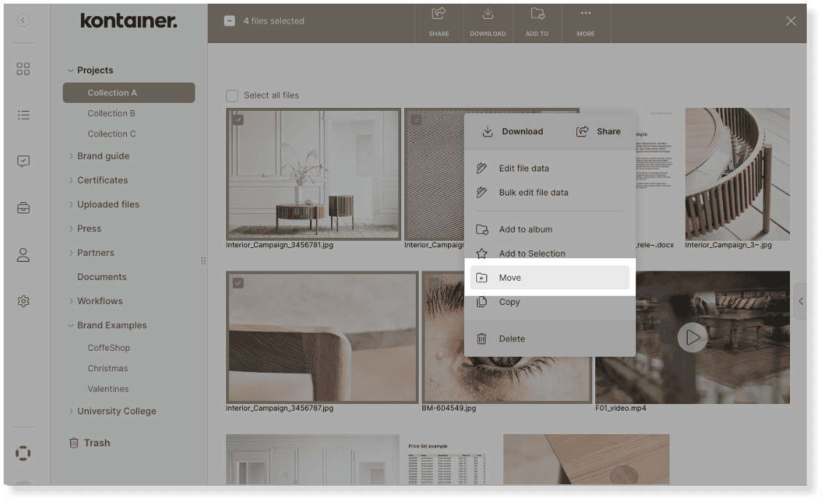Image resolution: width=825 pixels, height=504 pixels.
Task: Open the Add To folder icon
Action: click(537, 23)
